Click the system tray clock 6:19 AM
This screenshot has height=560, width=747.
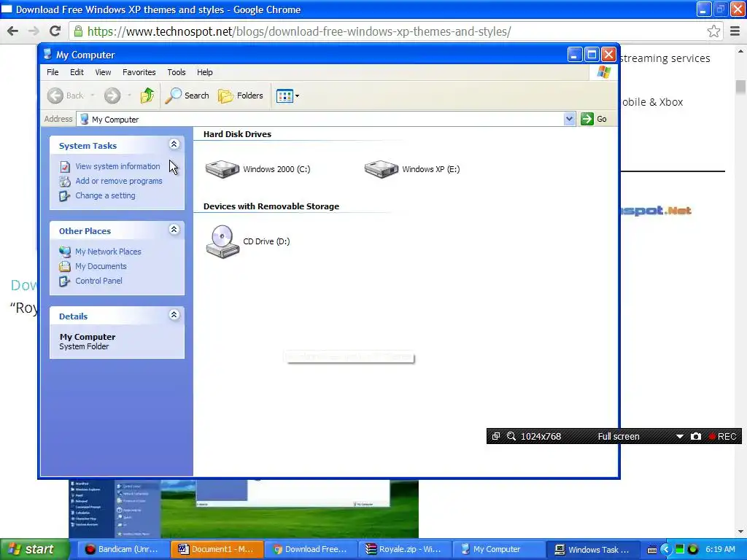pos(720,550)
